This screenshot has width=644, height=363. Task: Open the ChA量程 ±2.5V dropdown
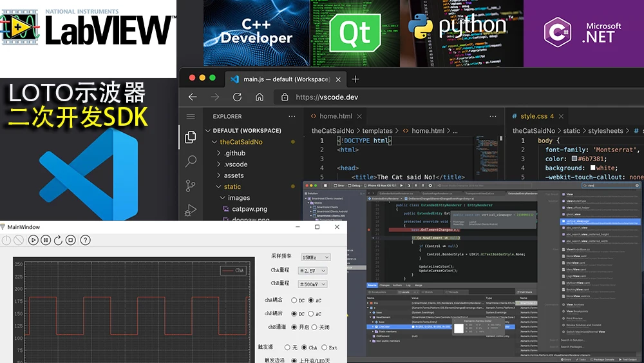click(312, 271)
